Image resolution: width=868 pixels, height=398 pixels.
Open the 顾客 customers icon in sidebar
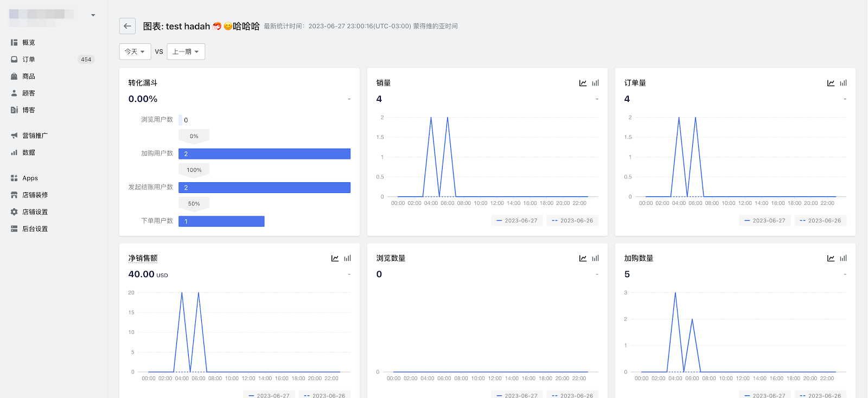click(14, 93)
